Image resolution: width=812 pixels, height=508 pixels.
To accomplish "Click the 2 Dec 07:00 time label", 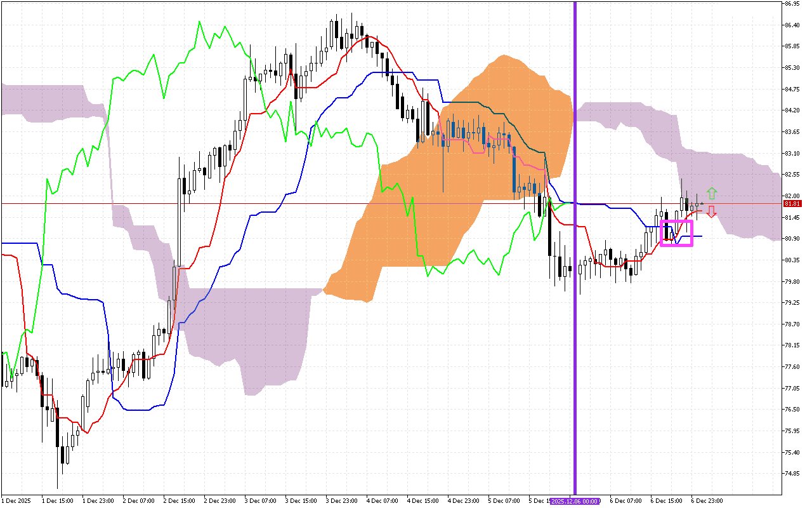I will pos(138,501).
